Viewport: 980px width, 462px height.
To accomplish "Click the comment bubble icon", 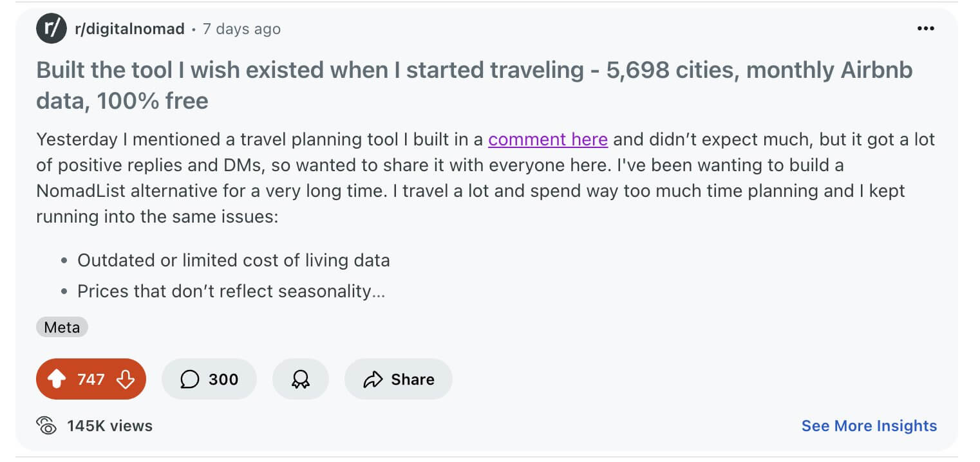I will click(189, 380).
